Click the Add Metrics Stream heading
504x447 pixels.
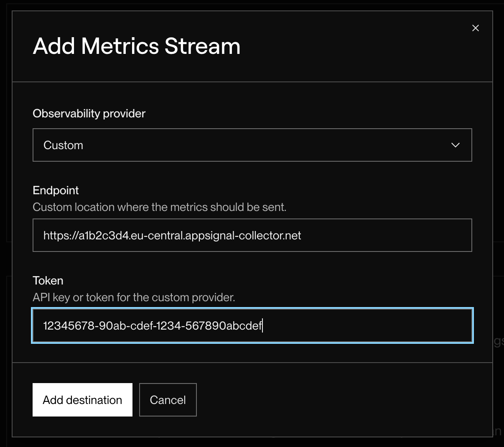137,46
